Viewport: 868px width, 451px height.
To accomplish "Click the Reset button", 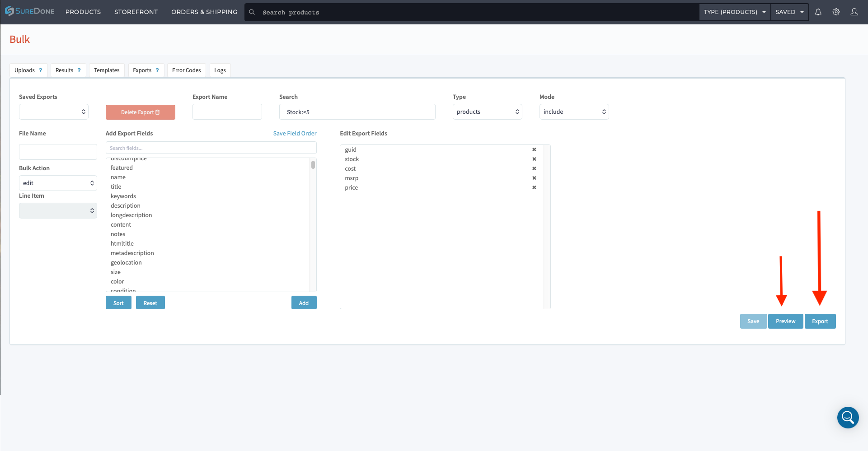I will (150, 303).
